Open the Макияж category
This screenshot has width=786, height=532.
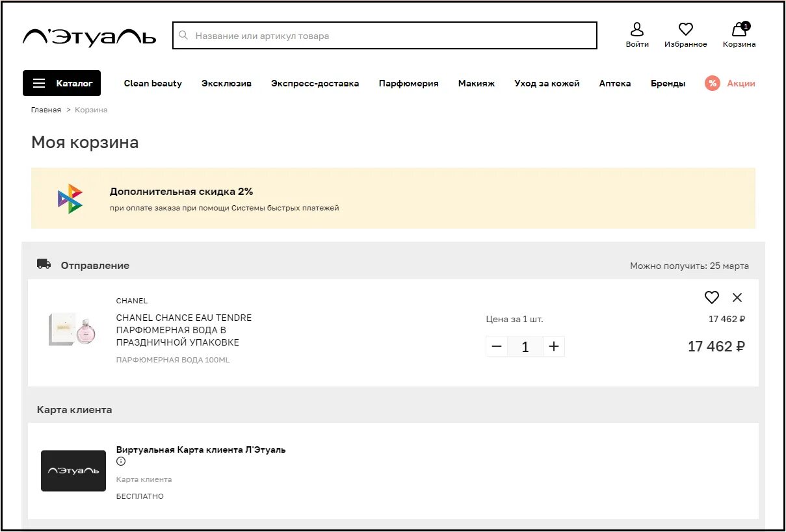click(477, 83)
